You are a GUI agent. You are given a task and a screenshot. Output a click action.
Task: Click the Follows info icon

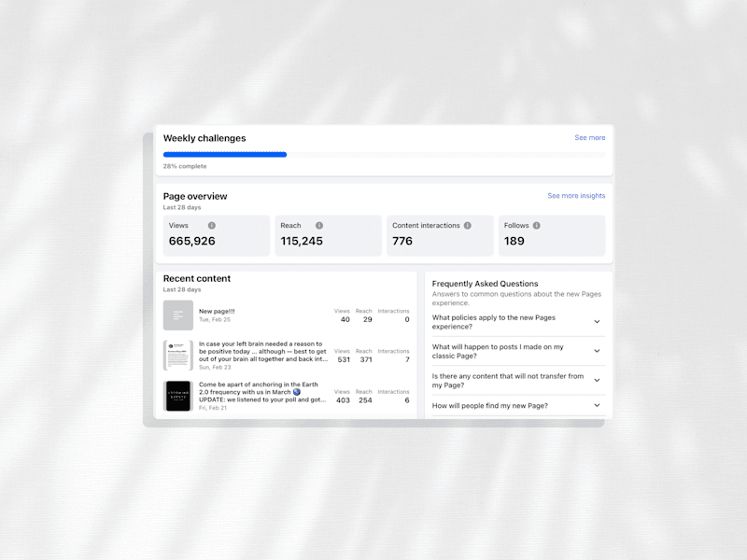[x=536, y=225]
